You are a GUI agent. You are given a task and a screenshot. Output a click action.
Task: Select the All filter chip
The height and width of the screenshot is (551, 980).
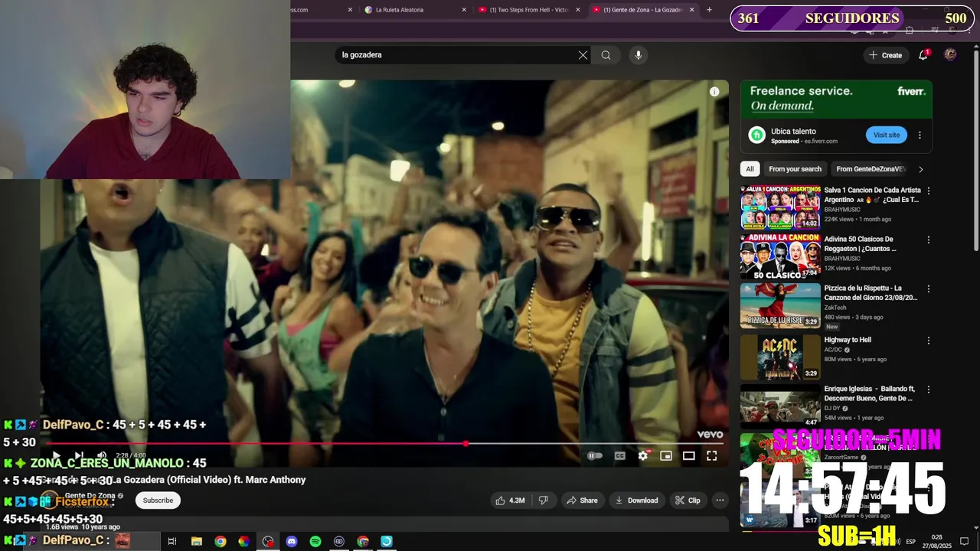click(750, 169)
